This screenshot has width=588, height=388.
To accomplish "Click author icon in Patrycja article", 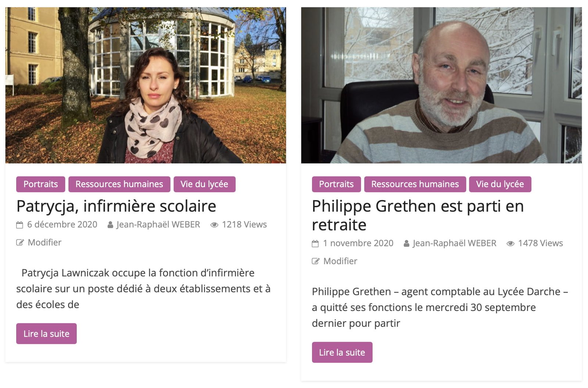I will click(110, 225).
